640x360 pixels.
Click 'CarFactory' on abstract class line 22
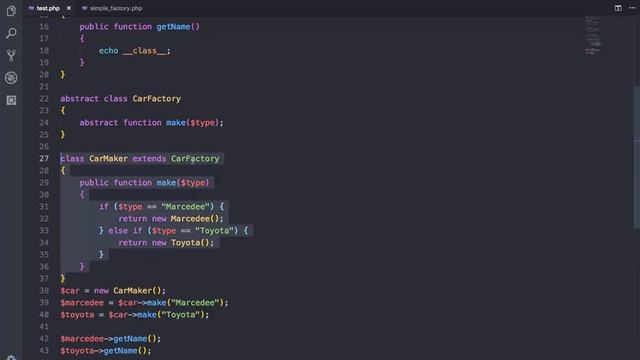[x=156, y=98]
